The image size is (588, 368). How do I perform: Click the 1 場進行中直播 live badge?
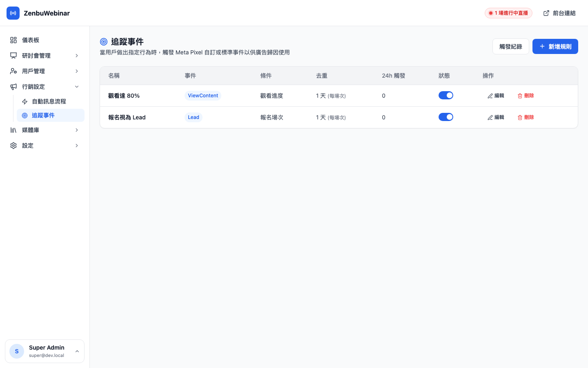508,13
